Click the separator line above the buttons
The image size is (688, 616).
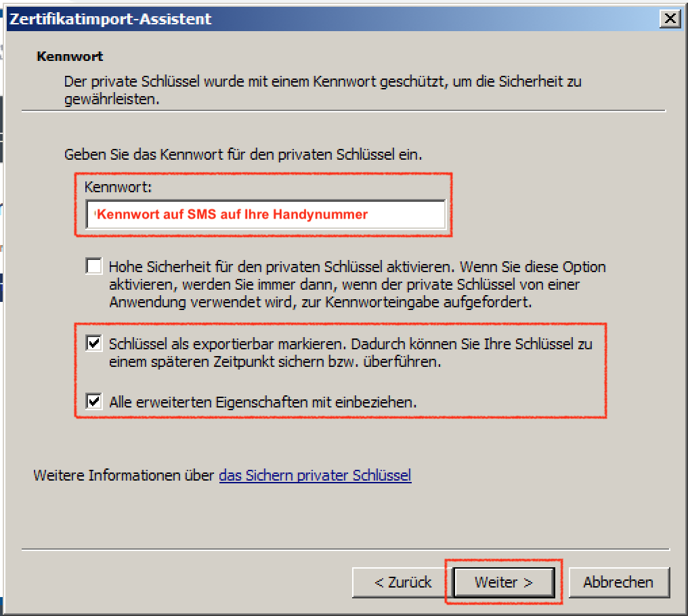346,549
